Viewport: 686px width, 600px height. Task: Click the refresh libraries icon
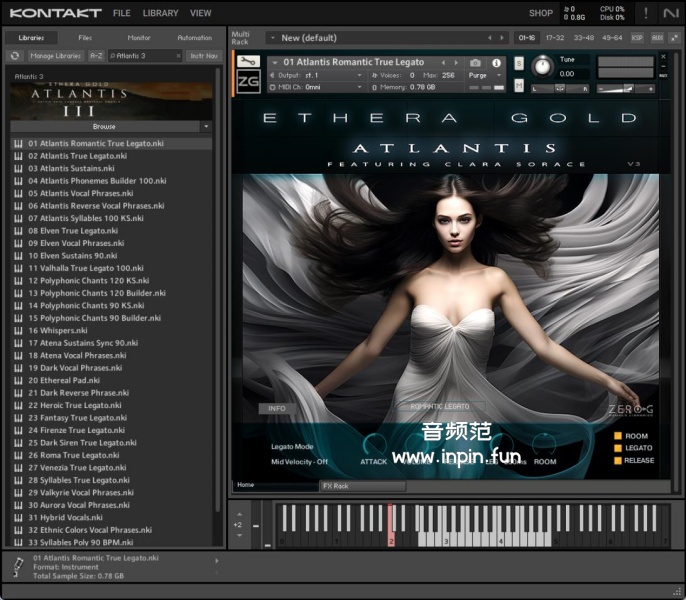16,56
